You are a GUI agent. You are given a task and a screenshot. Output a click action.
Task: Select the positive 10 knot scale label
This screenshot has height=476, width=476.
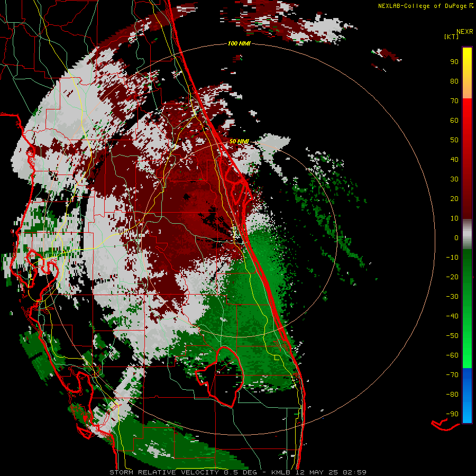pyautogui.click(x=454, y=218)
